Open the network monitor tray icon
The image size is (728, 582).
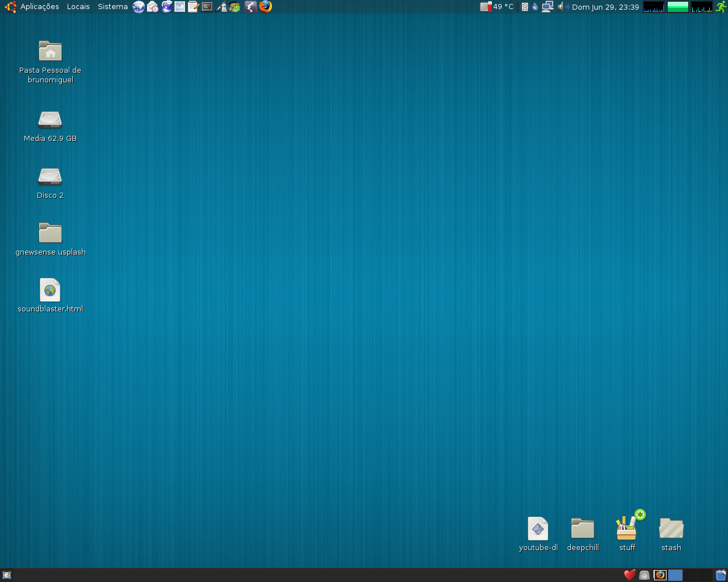click(548, 7)
